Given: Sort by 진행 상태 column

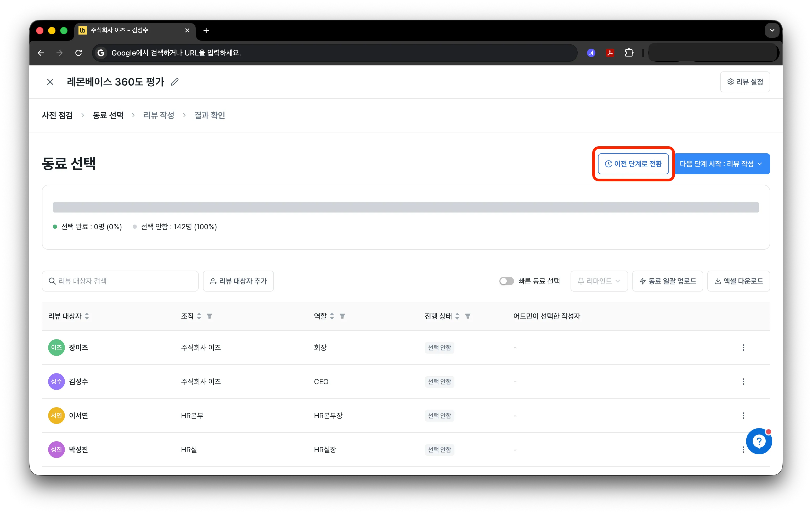Looking at the screenshot, I should (457, 316).
